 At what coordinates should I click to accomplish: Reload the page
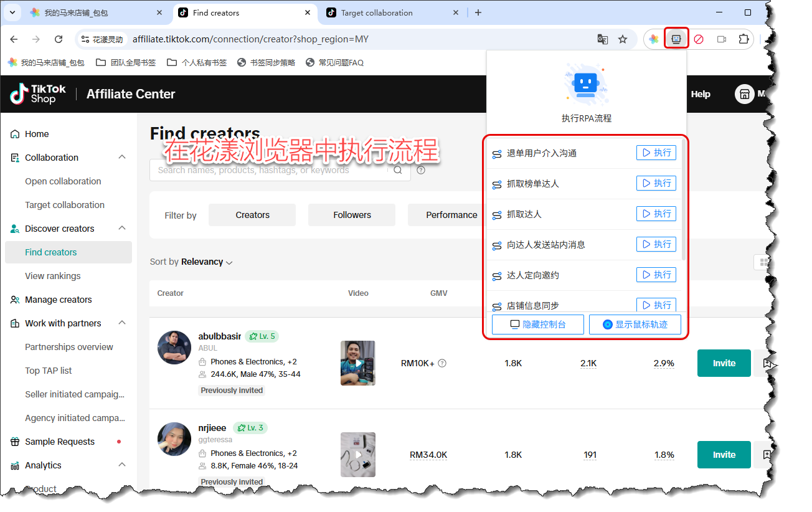point(59,39)
